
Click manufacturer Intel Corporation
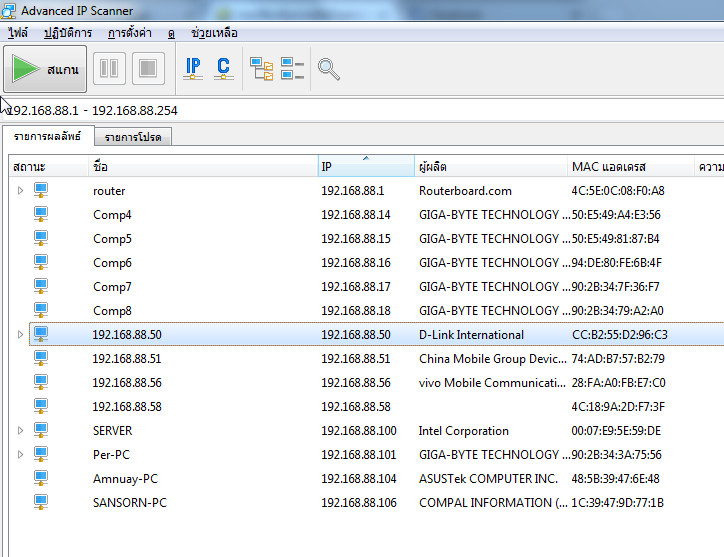click(464, 431)
